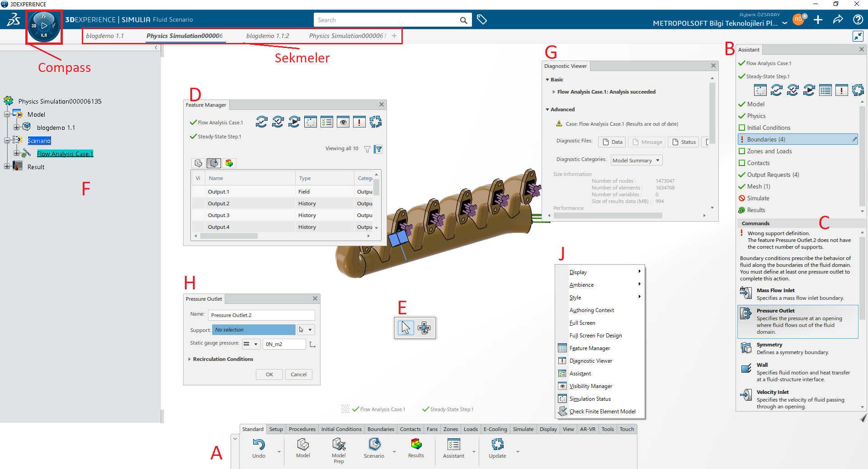The height and width of the screenshot is (469, 868).
Task: Expand Recirculation Conditions in Pressure Outlet dialog
Action: click(189, 359)
